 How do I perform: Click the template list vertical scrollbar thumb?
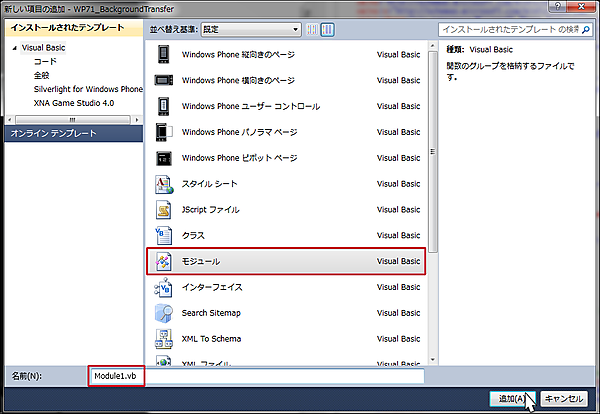433,152
